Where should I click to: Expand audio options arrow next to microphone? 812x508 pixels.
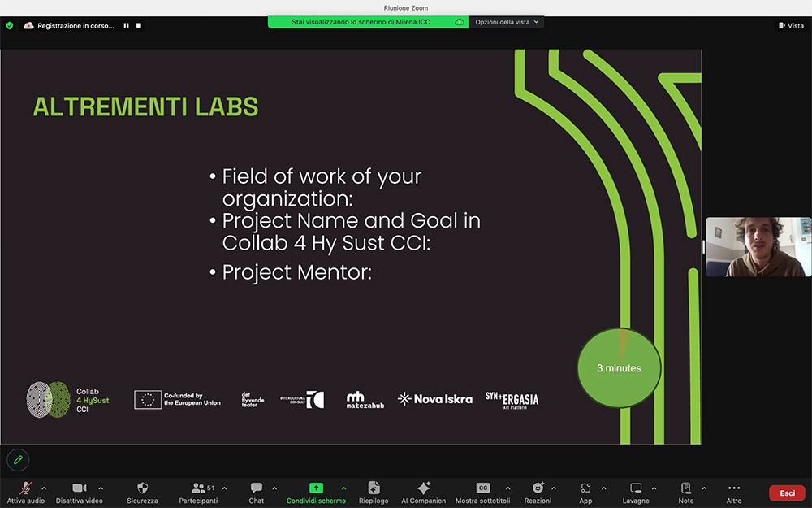pyautogui.click(x=44, y=488)
